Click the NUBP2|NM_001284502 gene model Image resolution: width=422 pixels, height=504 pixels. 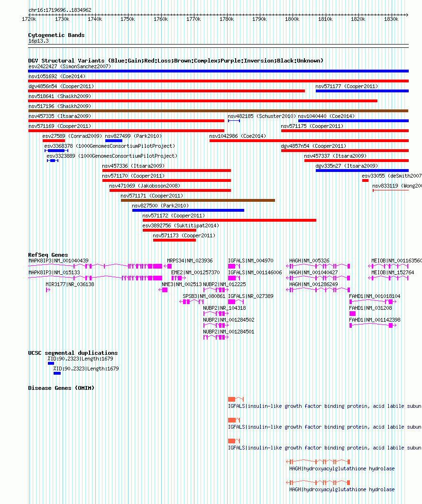coord(216,325)
